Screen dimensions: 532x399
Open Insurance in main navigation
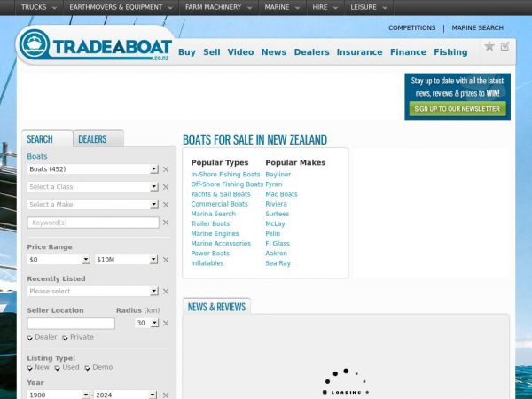pos(360,52)
